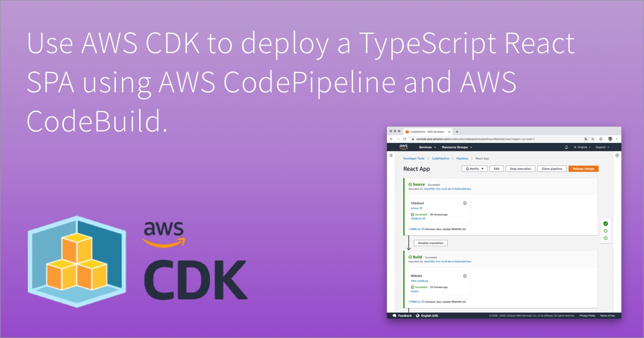Click the globe icon beside English (US)
This screenshot has width=644, height=338.
point(417,315)
